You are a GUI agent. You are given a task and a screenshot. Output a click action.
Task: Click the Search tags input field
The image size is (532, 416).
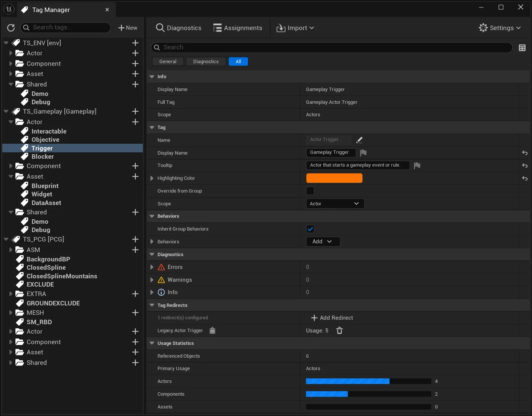pyautogui.click(x=66, y=27)
